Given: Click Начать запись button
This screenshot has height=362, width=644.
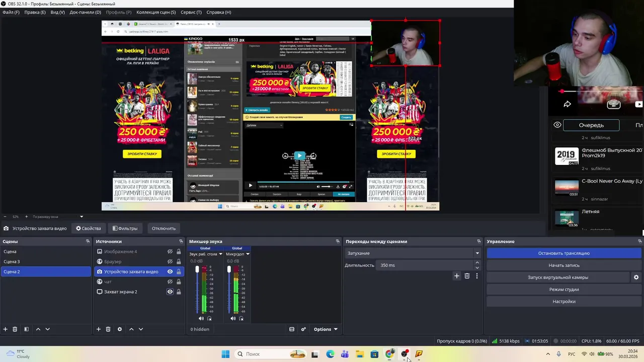Looking at the screenshot, I should point(563,265).
